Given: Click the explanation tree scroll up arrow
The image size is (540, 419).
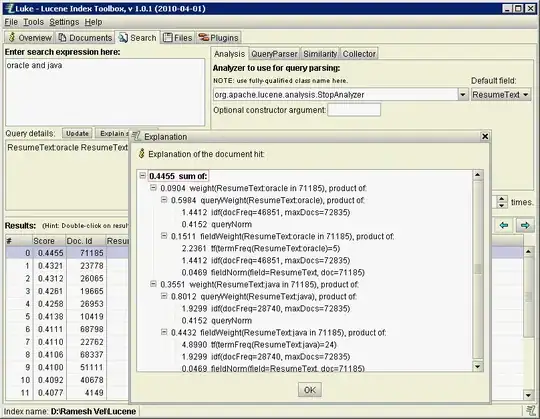Looking at the screenshot, I should coord(478,175).
